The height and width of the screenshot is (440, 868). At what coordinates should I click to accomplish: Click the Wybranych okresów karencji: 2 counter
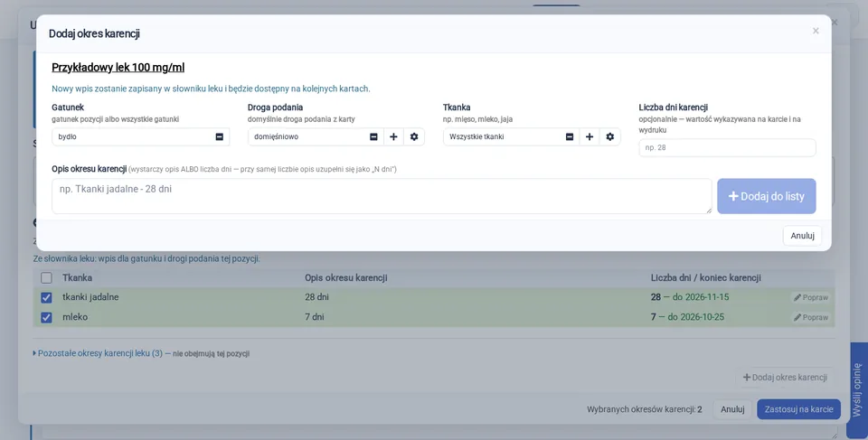point(645,409)
